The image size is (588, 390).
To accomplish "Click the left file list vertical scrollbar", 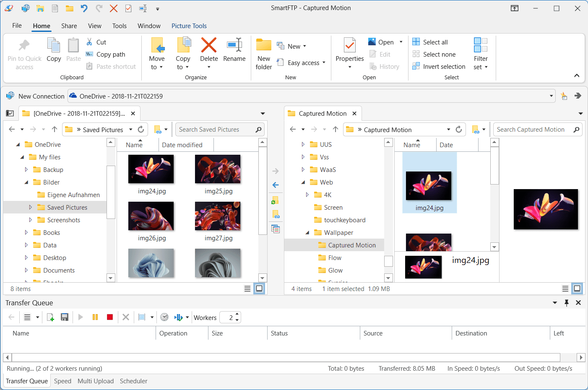I will click(x=263, y=190).
